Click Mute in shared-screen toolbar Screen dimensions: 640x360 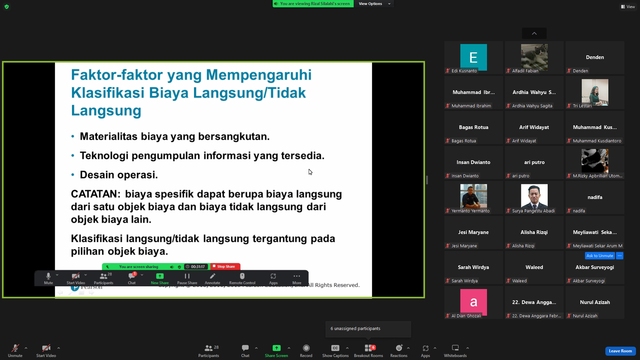click(48, 278)
